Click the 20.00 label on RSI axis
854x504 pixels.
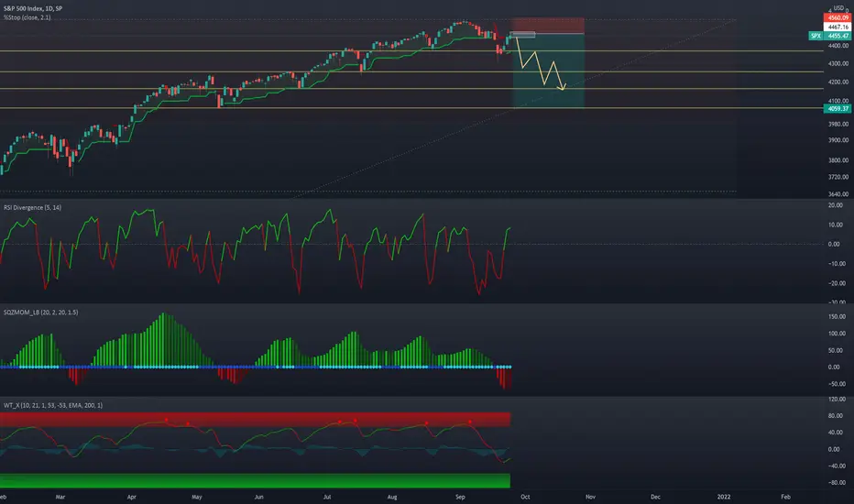pos(835,205)
